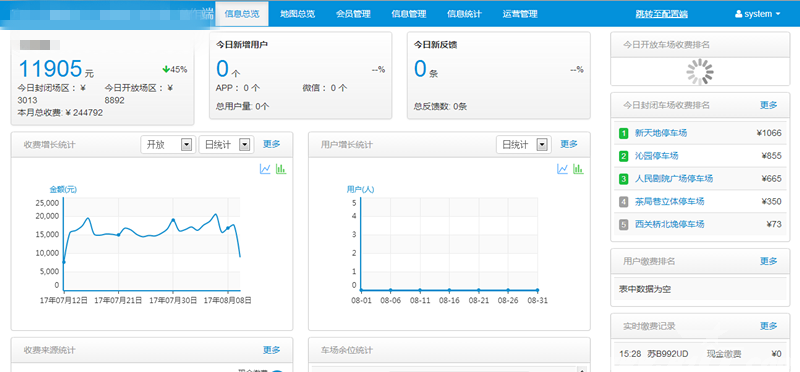Click rank badge 4 for 茶局巷立体停车场
Viewport: 800px width, 372px height.
(x=623, y=202)
